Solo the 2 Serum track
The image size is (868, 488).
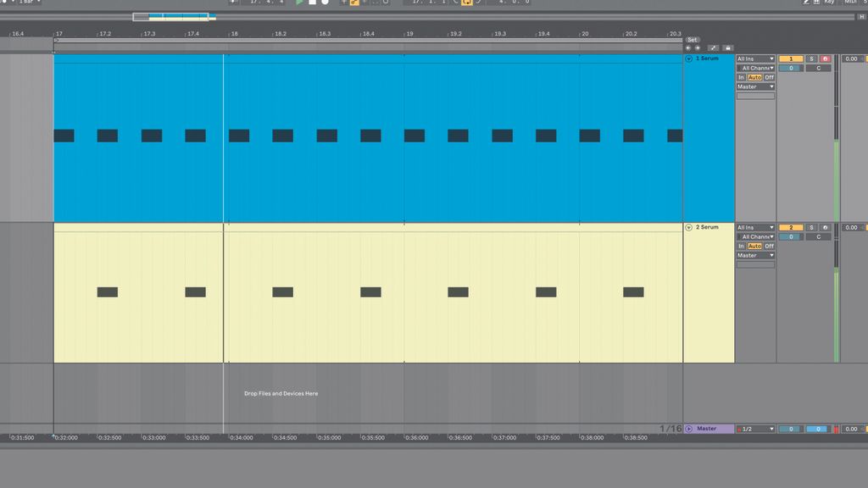pos(811,227)
